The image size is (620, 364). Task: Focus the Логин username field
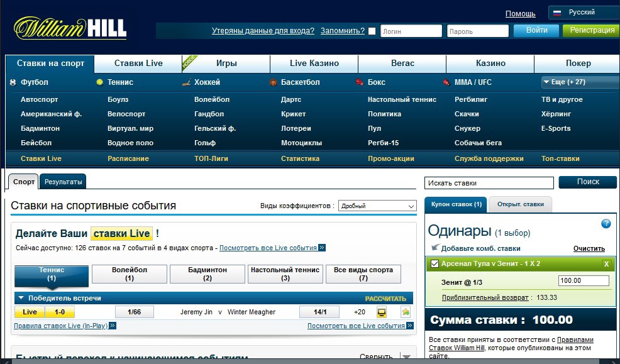click(411, 31)
